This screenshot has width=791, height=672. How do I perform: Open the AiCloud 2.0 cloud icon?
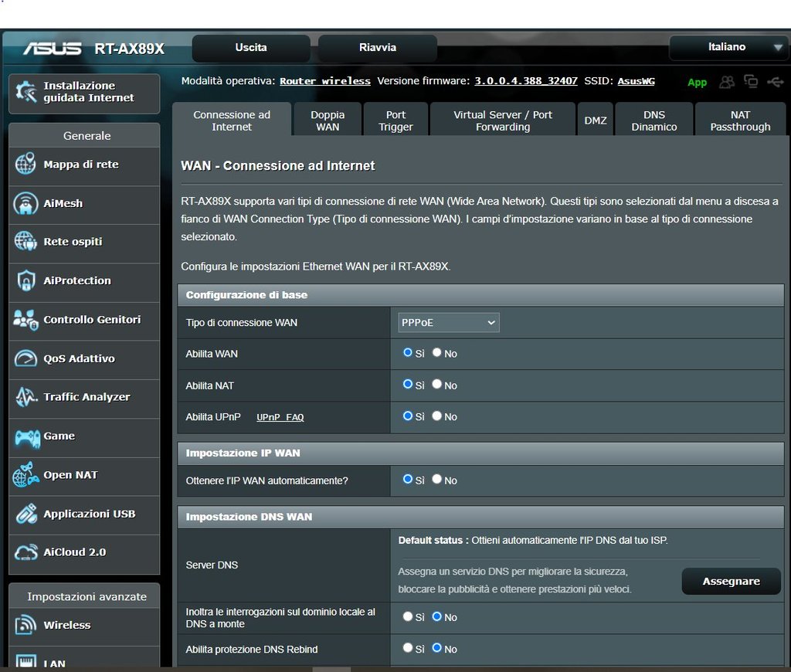click(x=25, y=552)
